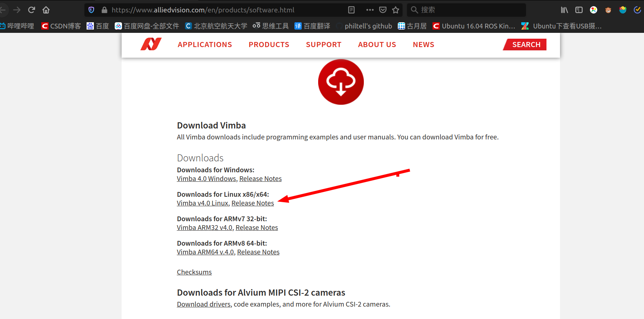644x319 pixels.
Task: Click the red SEARCH button
Action: click(525, 45)
